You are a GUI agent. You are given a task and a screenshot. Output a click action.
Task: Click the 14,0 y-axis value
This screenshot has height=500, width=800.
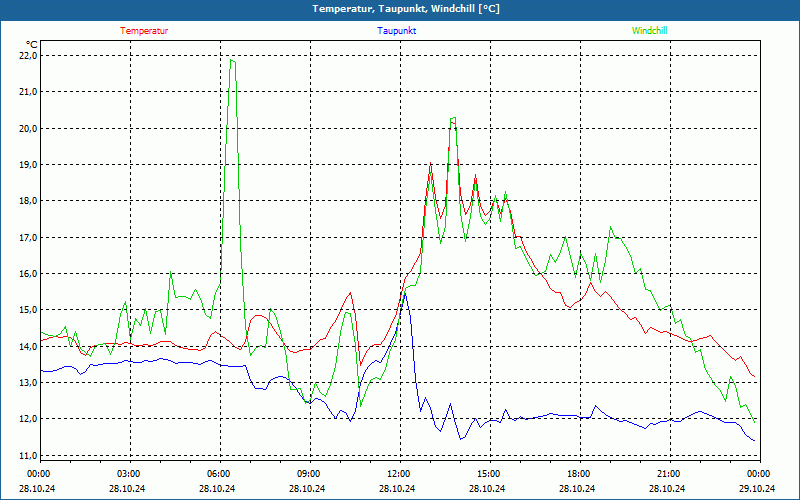click(28, 346)
